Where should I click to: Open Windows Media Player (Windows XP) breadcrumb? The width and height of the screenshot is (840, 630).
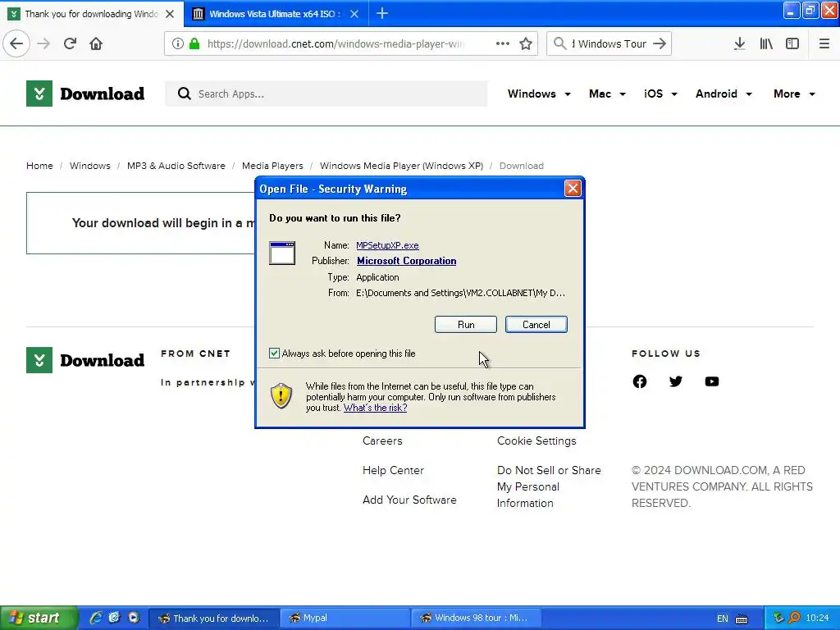click(401, 166)
